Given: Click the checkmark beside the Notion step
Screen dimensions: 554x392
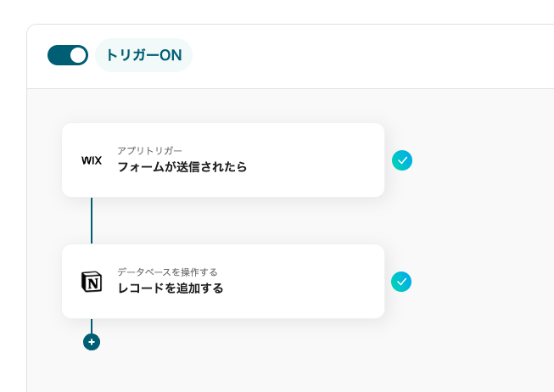Looking at the screenshot, I should point(402,282).
